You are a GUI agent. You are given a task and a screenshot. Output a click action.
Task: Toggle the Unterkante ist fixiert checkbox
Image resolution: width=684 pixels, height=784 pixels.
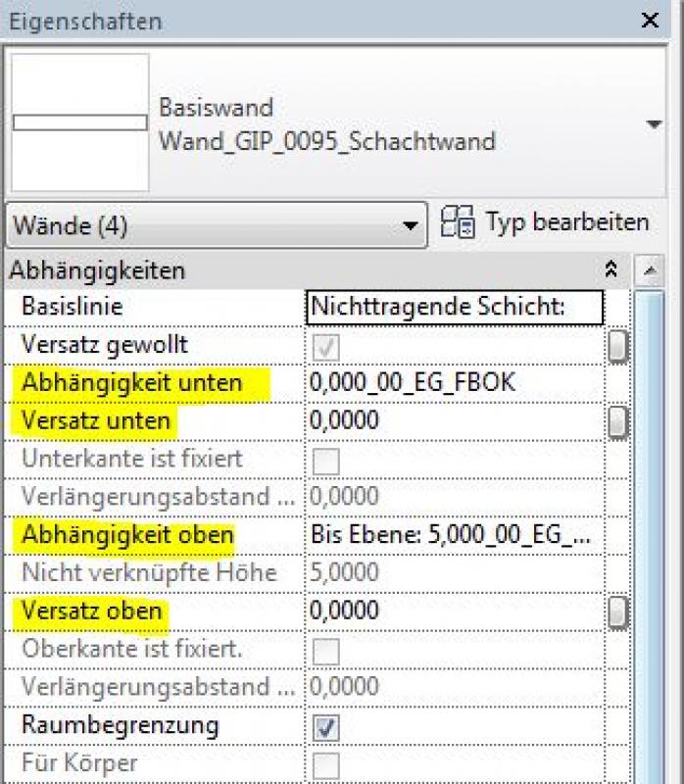click(327, 460)
